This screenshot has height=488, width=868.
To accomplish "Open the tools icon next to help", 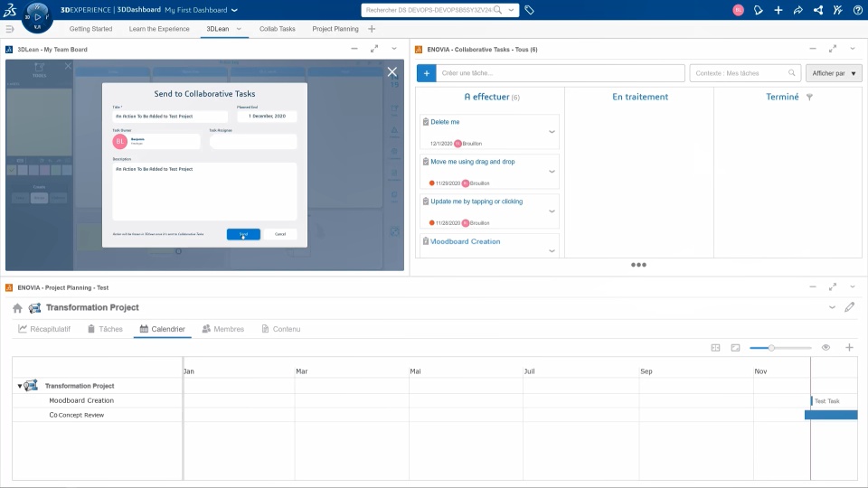I will 837,10.
